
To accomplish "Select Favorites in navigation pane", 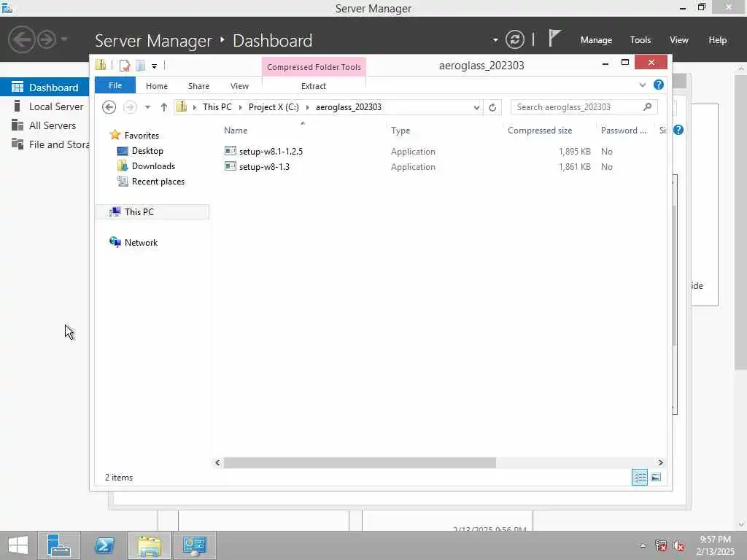I will pyautogui.click(x=142, y=135).
